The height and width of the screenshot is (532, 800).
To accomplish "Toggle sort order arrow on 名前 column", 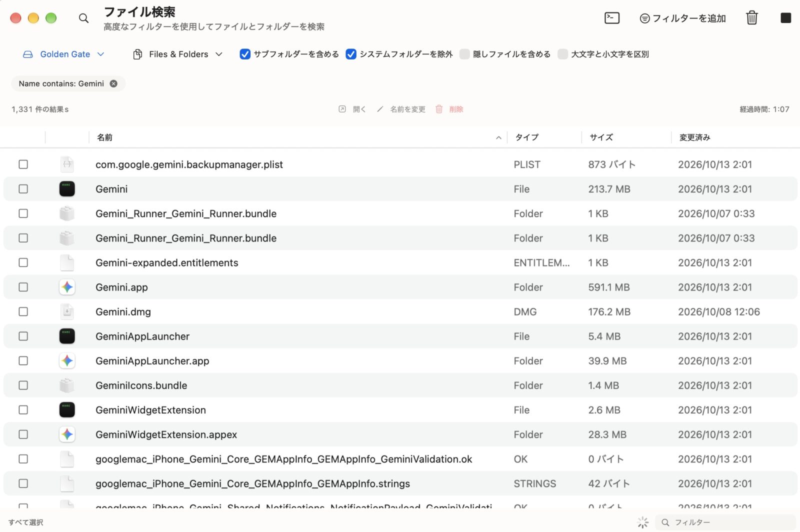I will click(x=498, y=137).
